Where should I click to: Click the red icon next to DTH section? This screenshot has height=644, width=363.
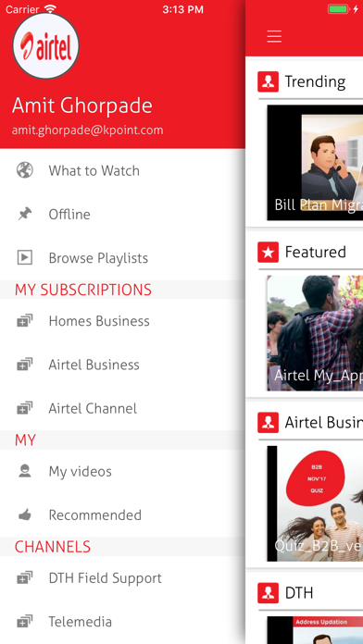point(268,593)
